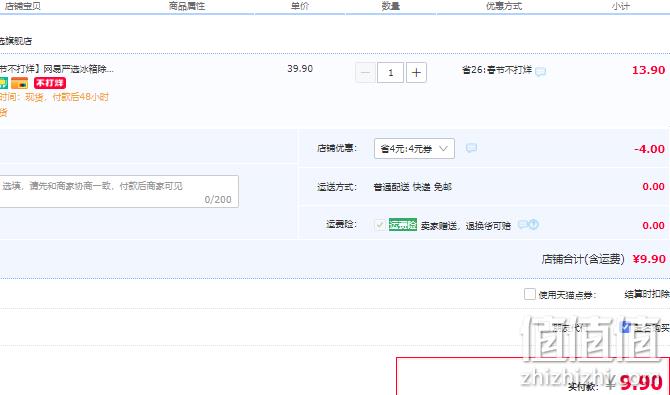Click the subtotal 13.90

click(x=648, y=70)
